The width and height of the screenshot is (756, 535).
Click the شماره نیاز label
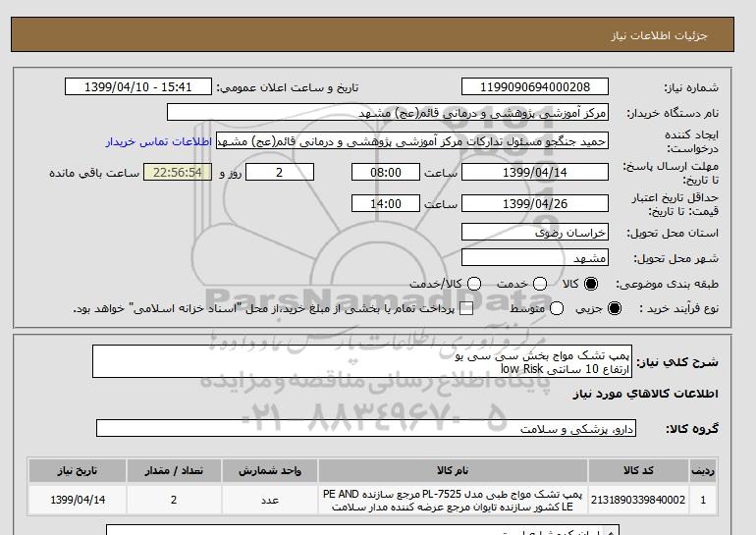(x=691, y=87)
